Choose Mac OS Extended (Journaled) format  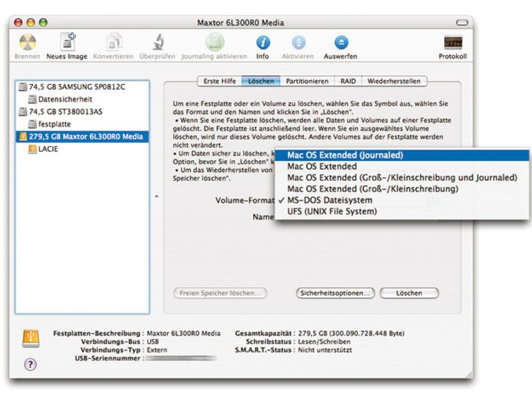[x=401, y=155]
